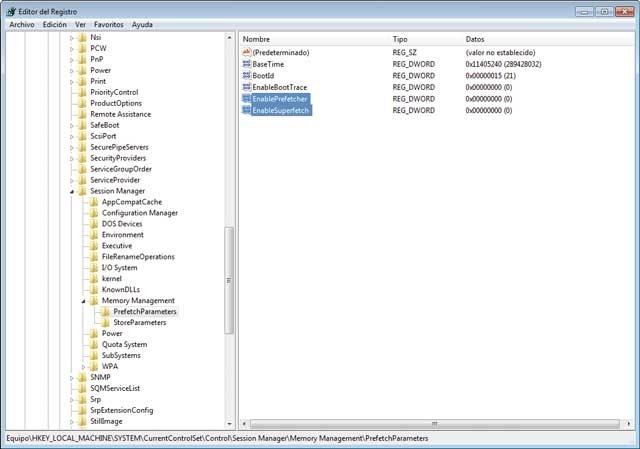This screenshot has height=449, width=640.
Task: Open the Ver menu
Action: pos(80,24)
